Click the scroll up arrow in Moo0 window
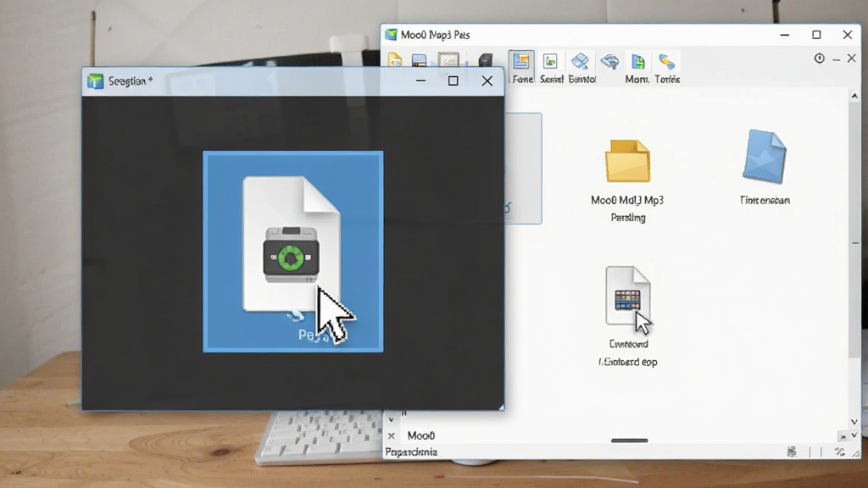868x488 pixels. click(x=854, y=96)
